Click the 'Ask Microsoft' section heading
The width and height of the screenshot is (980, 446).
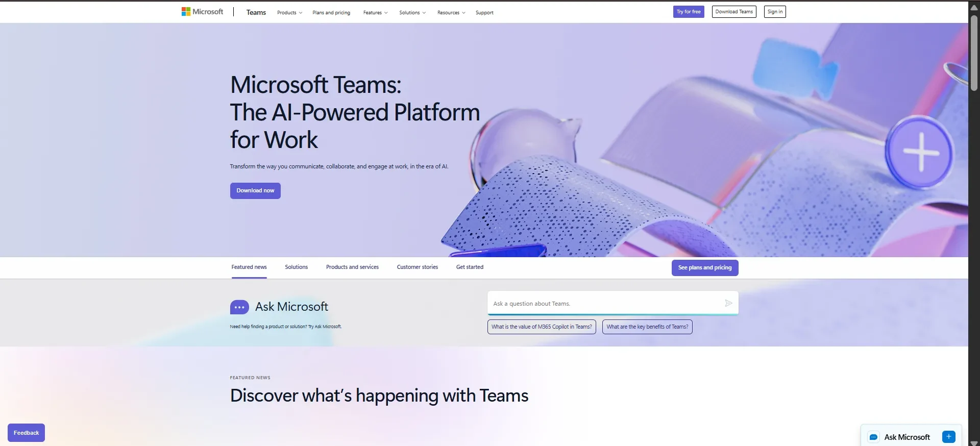coord(291,307)
